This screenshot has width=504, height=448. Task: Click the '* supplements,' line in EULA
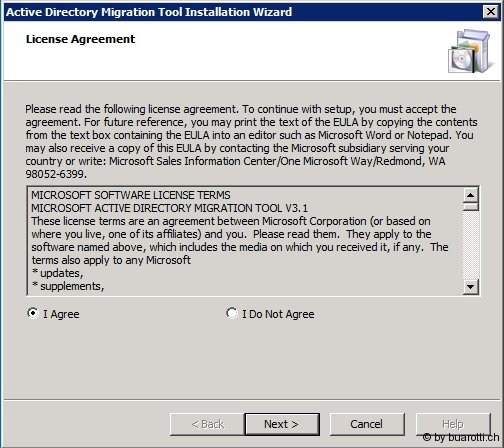click(x=68, y=286)
